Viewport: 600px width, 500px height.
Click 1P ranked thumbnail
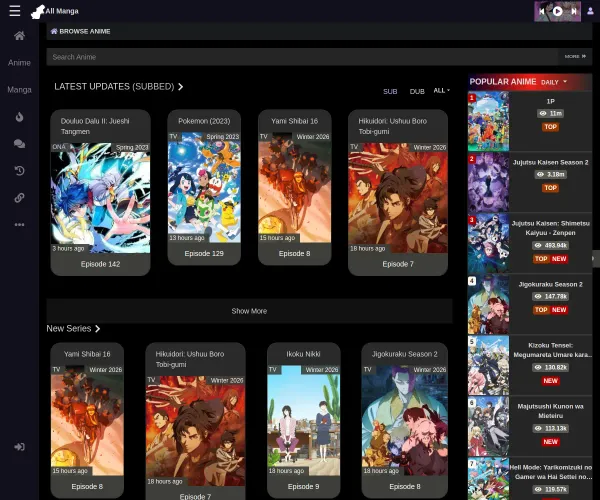coord(489,121)
